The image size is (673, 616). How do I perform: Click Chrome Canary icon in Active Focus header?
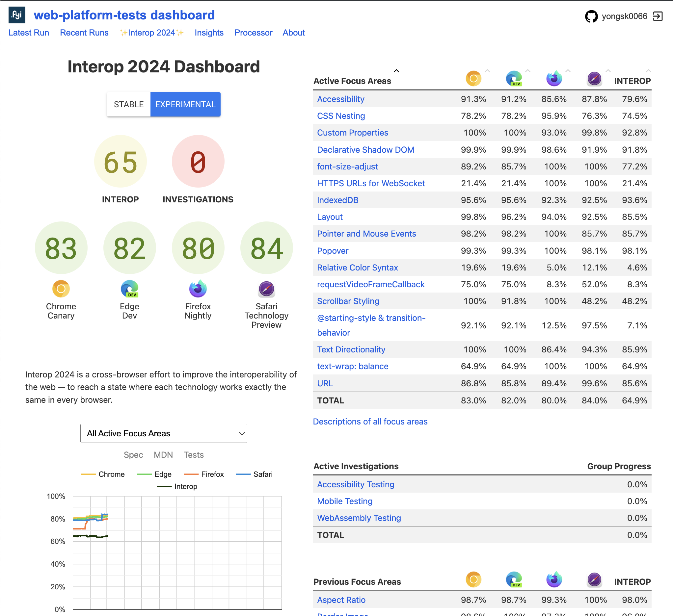click(x=473, y=79)
